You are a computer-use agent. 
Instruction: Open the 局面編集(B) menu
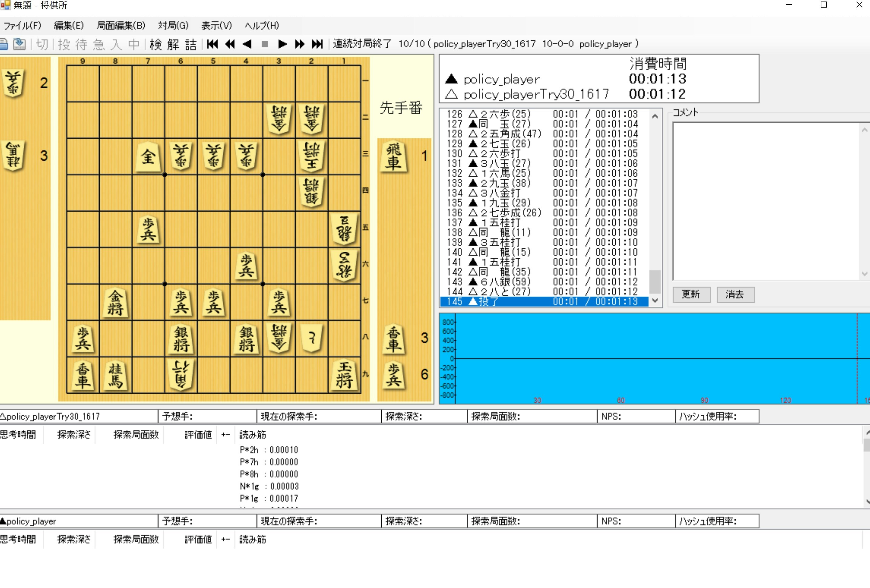[x=121, y=25]
